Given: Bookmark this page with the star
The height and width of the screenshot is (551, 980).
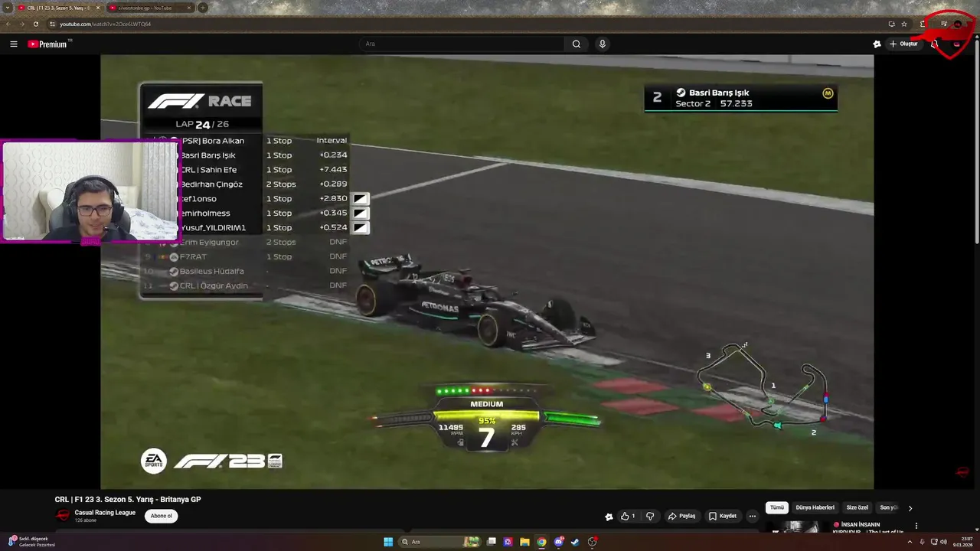Looking at the screenshot, I should [x=903, y=24].
